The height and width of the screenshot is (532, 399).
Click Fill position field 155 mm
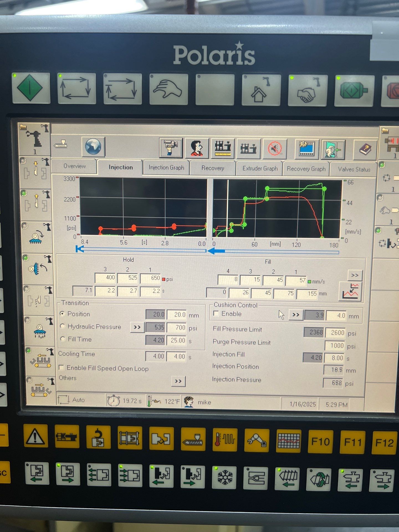[307, 293]
